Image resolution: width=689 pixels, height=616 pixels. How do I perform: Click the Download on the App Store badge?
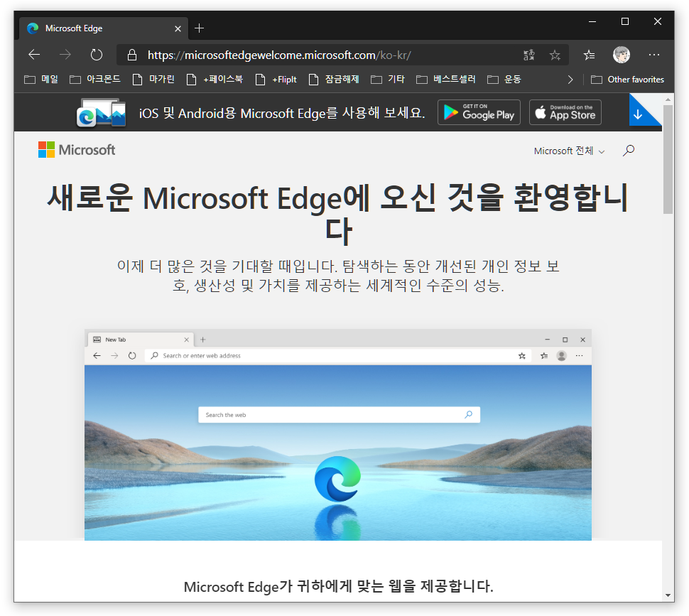(x=565, y=112)
